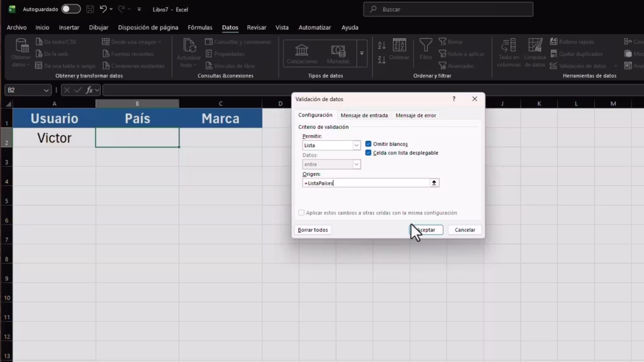Click the Origen range collapse arrow
The height and width of the screenshot is (362, 644).
click(434, 183)
